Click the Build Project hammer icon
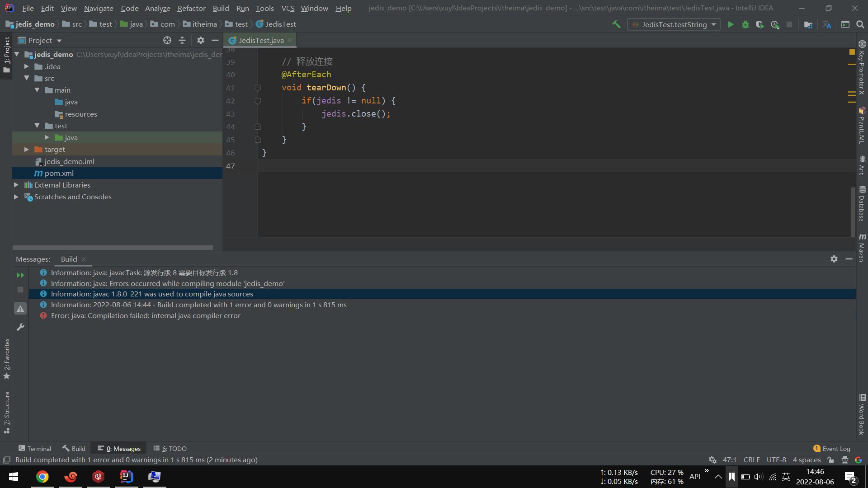The image size is (868, 488). (x=616, y=24)
